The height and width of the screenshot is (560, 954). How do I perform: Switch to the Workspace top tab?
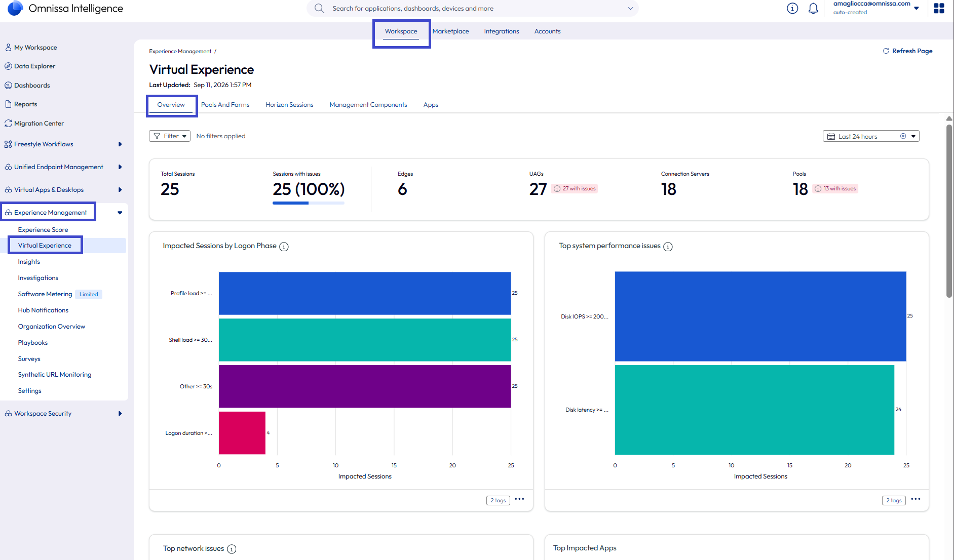pos(401,31)
